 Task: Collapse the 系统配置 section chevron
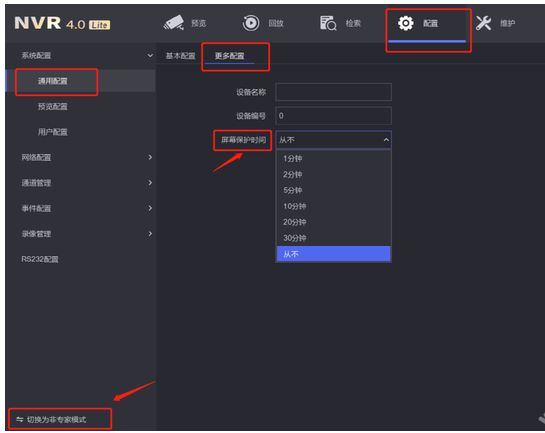pyautogui.click(x=150, y=55)
